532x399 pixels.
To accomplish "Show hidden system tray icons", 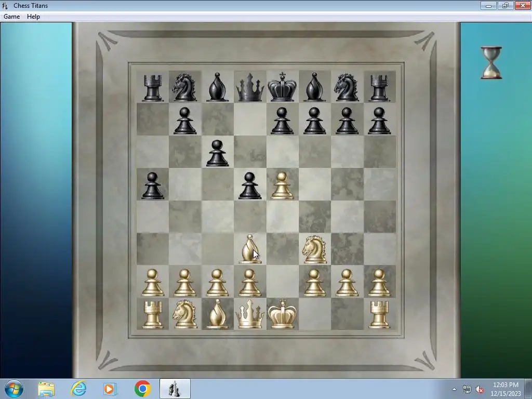I will tap(454, 389).
